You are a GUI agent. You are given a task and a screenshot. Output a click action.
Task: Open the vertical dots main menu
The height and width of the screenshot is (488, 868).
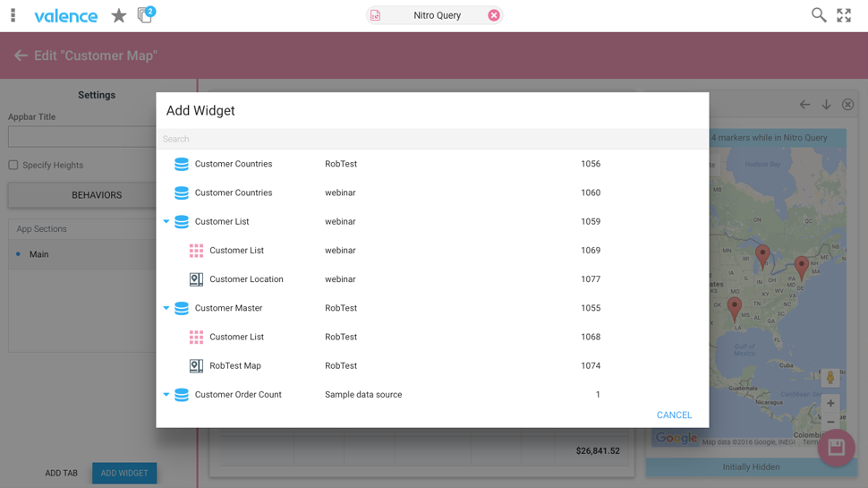(x=13, y=15)
